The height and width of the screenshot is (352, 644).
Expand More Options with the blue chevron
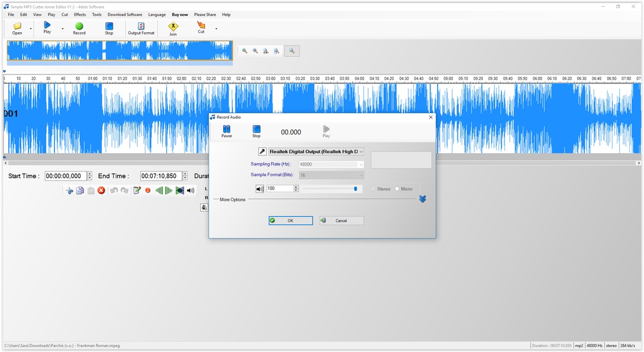(422, 199)
